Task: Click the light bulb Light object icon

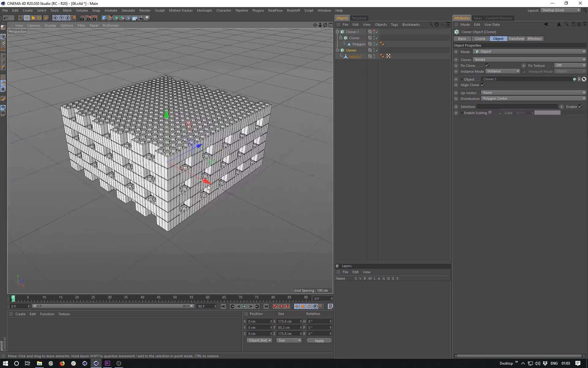Action: click(x=147, y=18)
